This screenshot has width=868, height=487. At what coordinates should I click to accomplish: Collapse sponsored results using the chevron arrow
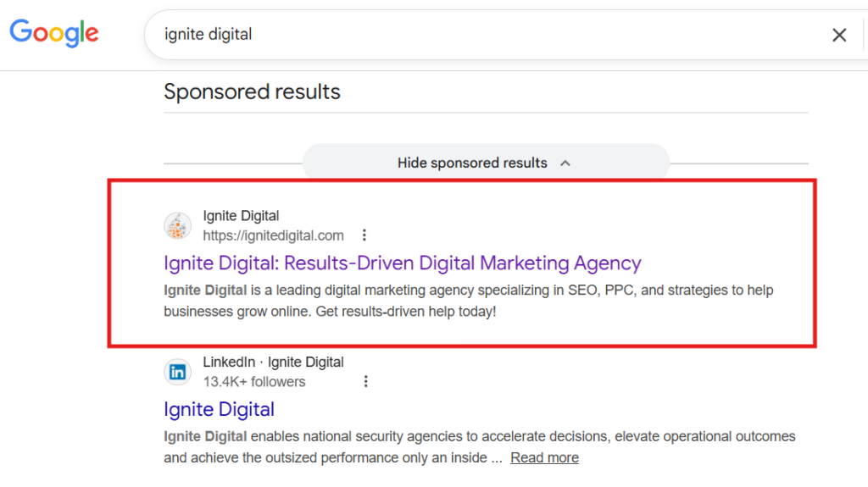pyautogui.click(x=565, y=163)
